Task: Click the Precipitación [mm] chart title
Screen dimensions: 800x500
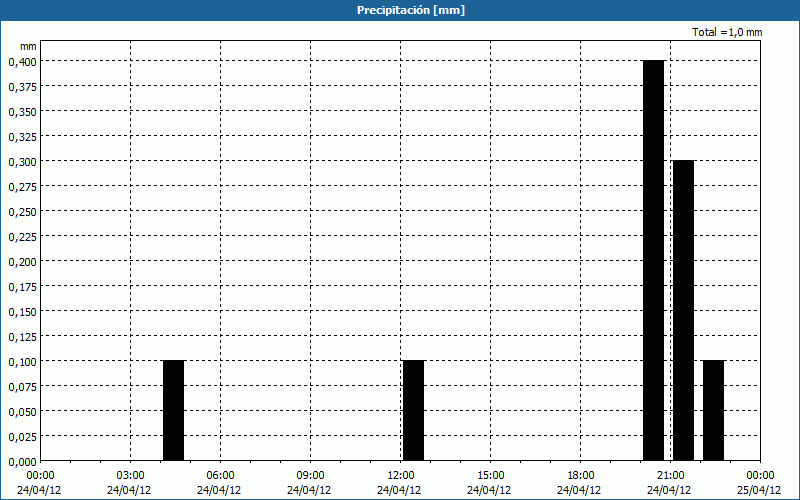Action: point(411,10)
